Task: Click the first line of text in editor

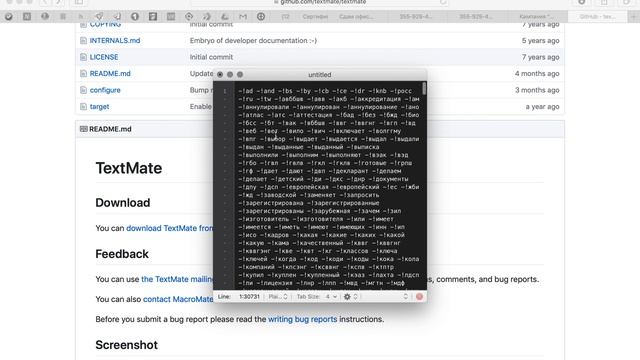Action: coord(325,91)
